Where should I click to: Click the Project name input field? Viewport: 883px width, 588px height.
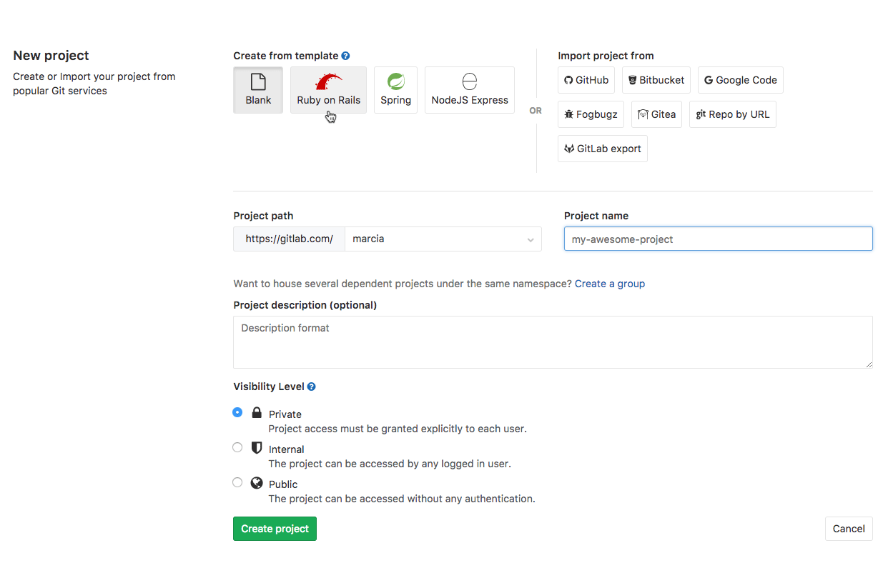pos(719,239)
